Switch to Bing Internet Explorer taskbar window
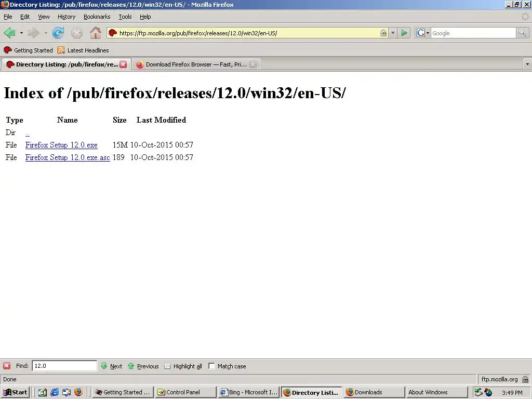 pyautogui.click(x=249, y=392)
